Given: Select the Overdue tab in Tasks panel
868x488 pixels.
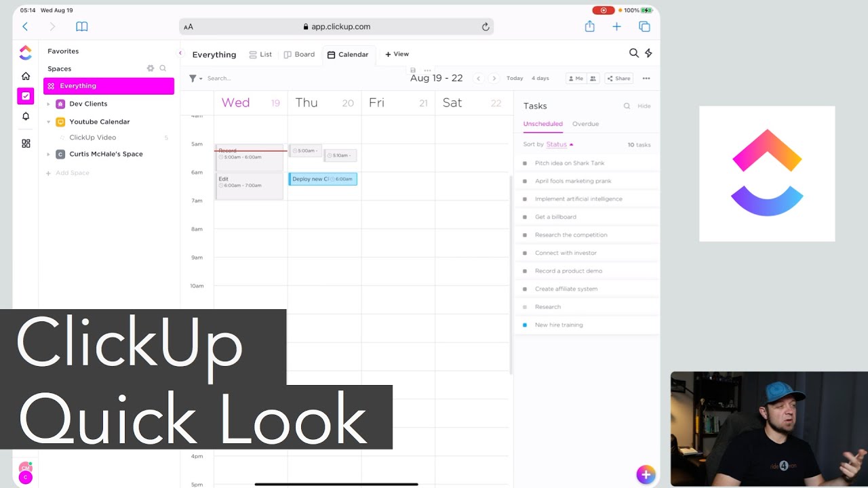Looking at the screenshot, I should click(585, 124).
